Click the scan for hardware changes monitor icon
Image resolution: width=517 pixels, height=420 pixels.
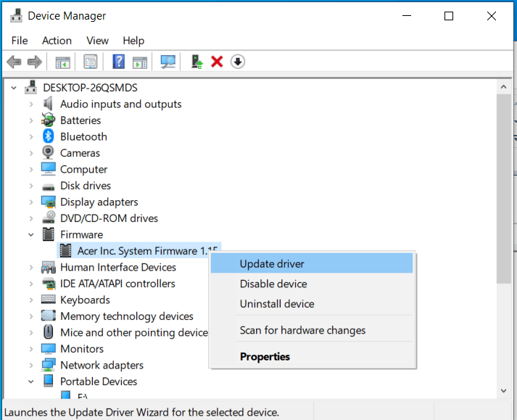click(168, 62)
